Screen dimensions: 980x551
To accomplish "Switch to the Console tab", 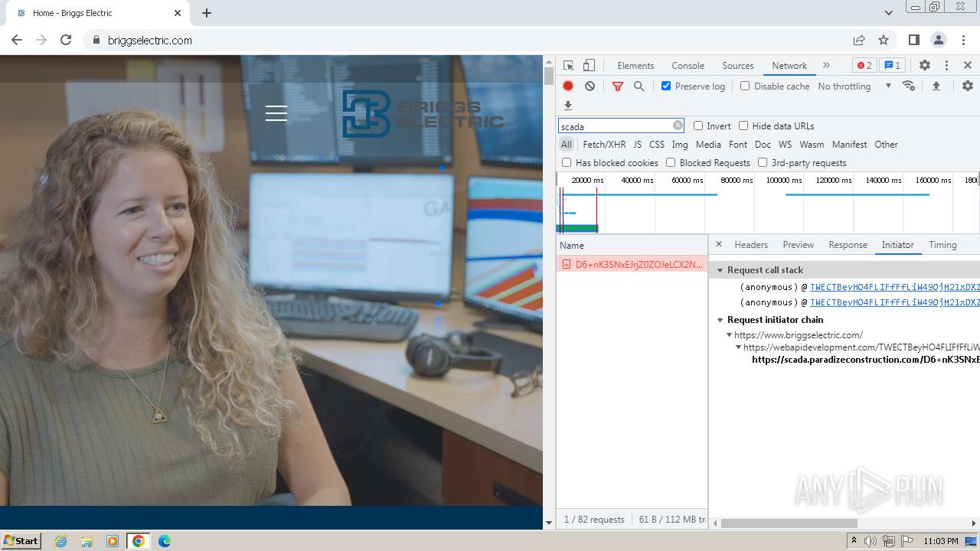I will pos(688,66).
